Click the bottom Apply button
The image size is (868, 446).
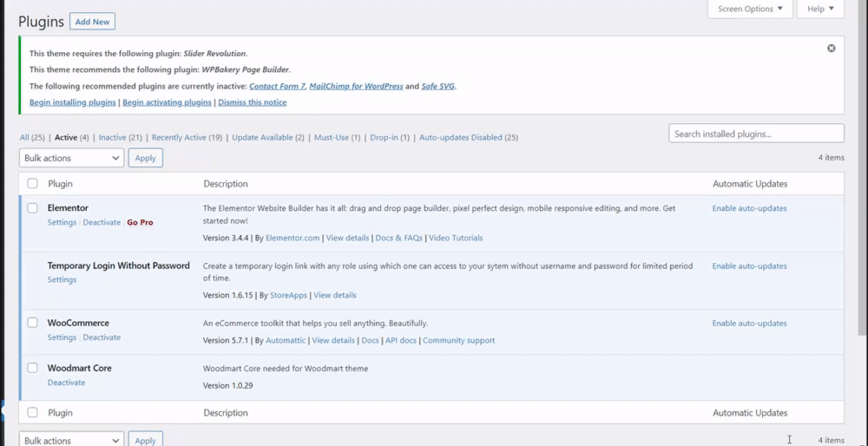click(x=146, y=439)
